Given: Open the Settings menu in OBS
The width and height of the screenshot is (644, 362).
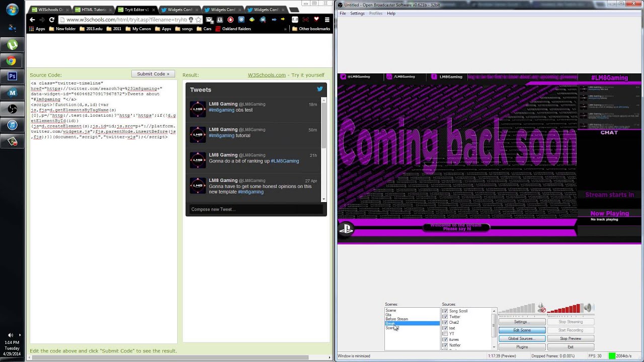Looking at the screenshot, I should (357, 14).
